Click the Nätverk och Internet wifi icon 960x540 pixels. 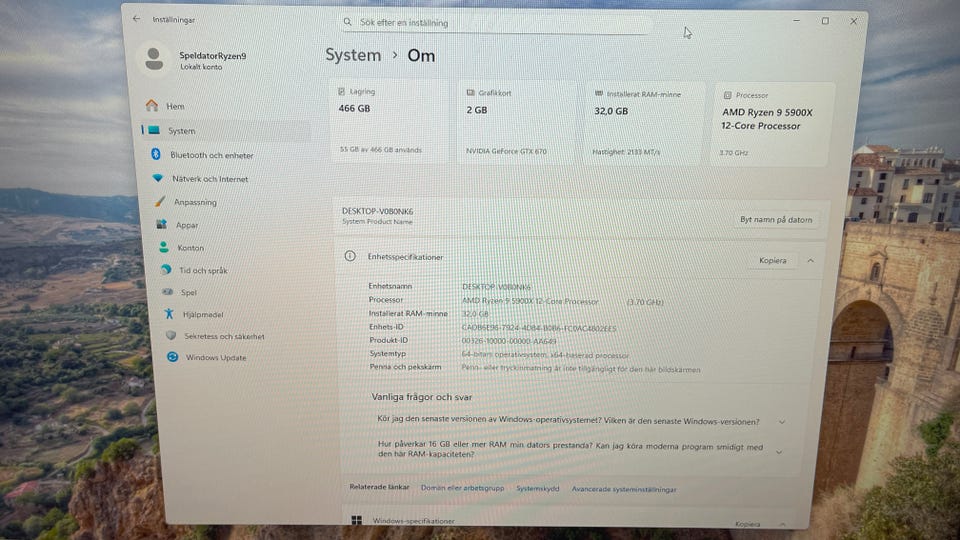(158, 178)
